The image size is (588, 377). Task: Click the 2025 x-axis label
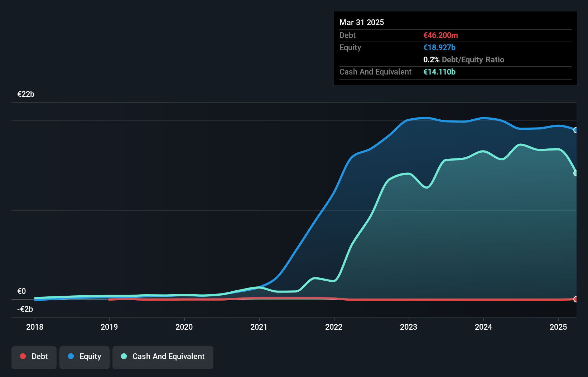coord(558,327)
